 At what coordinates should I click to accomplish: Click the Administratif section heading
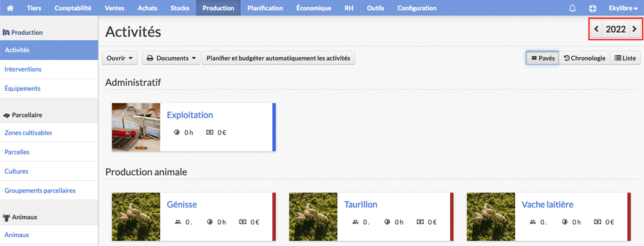[x=133, y=82]
